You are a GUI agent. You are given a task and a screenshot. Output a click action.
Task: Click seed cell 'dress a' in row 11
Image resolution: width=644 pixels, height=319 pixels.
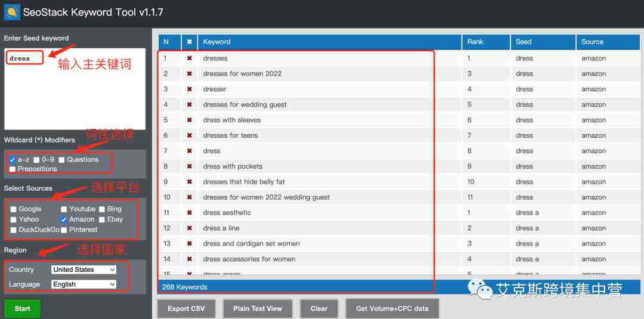527,213
